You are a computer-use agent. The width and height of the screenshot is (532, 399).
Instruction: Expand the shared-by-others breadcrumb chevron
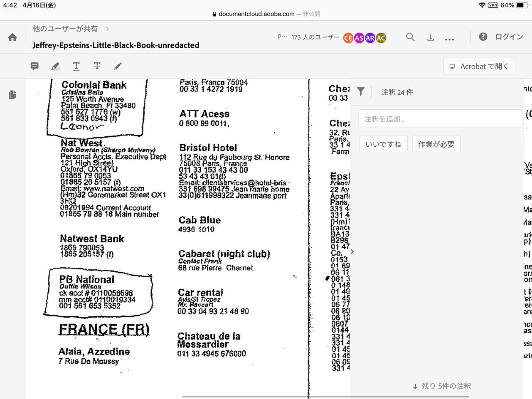108,29
